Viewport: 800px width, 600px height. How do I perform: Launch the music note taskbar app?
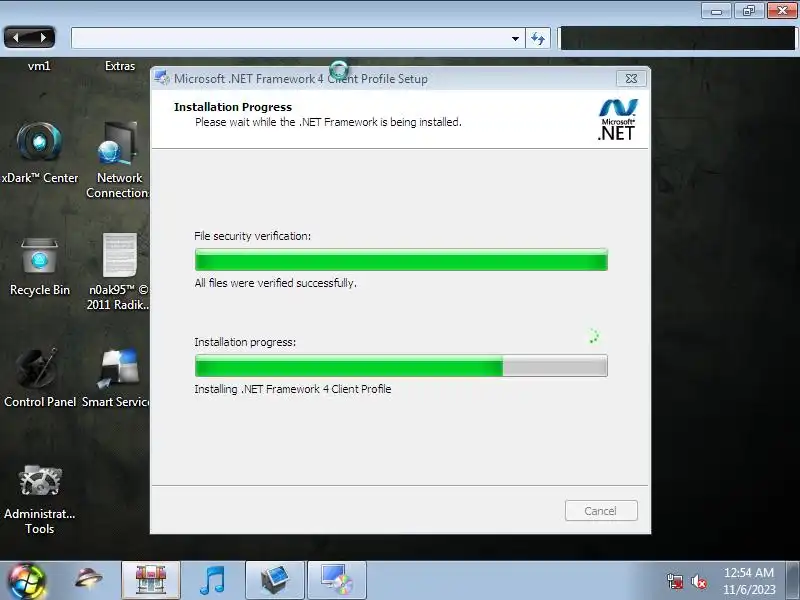tap(212, 581)
